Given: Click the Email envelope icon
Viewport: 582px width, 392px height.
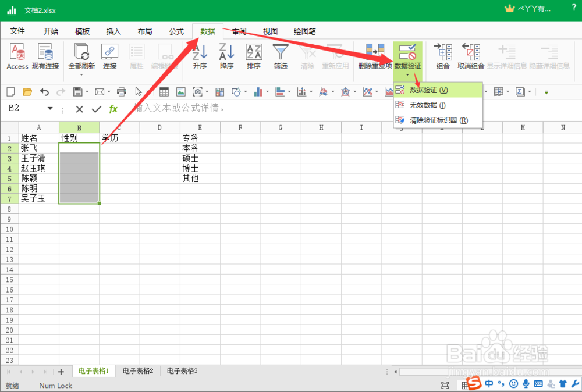Looking at the screenshot, I should (100, 92).
